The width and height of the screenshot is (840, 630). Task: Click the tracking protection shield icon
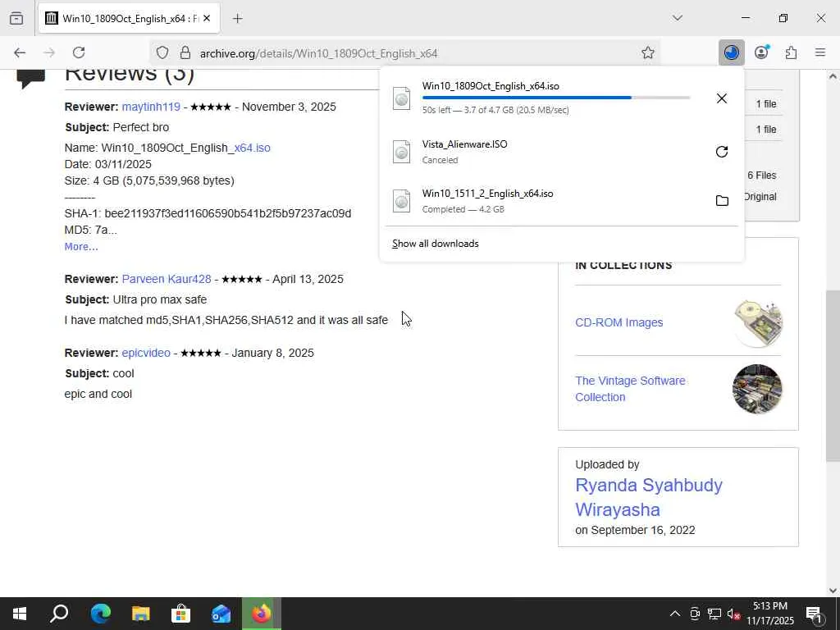pyautogui.click(x=162, y=52)
